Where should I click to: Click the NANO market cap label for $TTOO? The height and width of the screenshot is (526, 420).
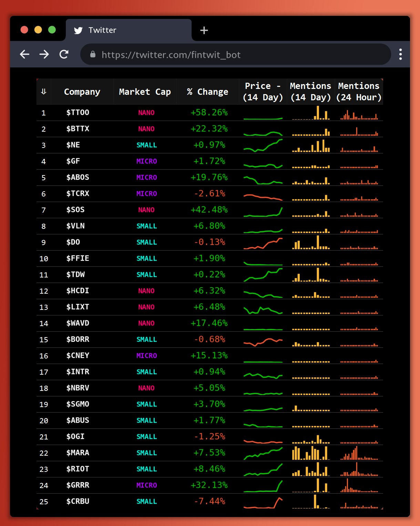pyautogui.click(x=146, y=112)
